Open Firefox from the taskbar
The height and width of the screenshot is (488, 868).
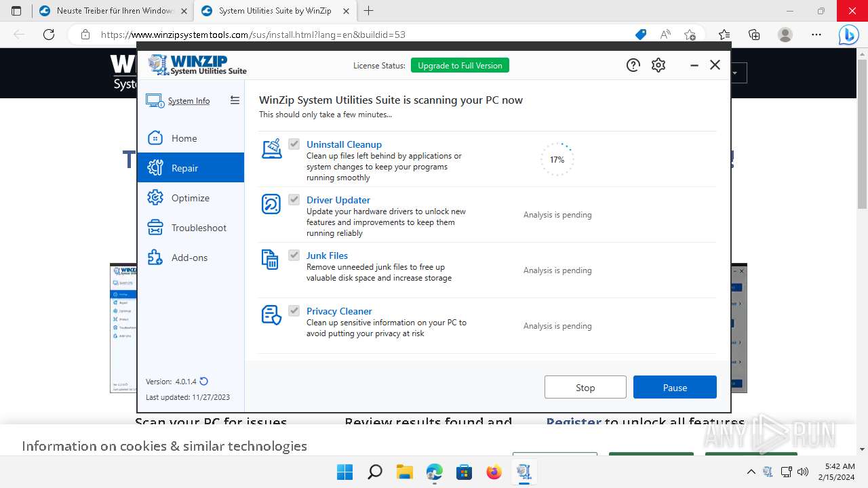[494, 472]
